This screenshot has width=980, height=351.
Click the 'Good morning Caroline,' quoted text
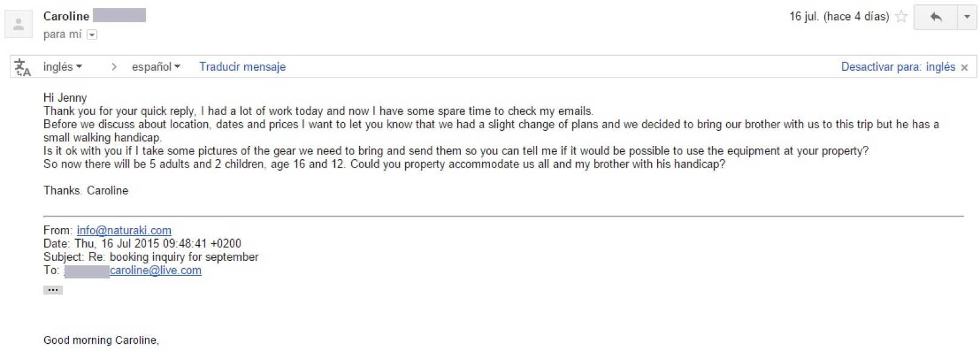tap(101, 340)
